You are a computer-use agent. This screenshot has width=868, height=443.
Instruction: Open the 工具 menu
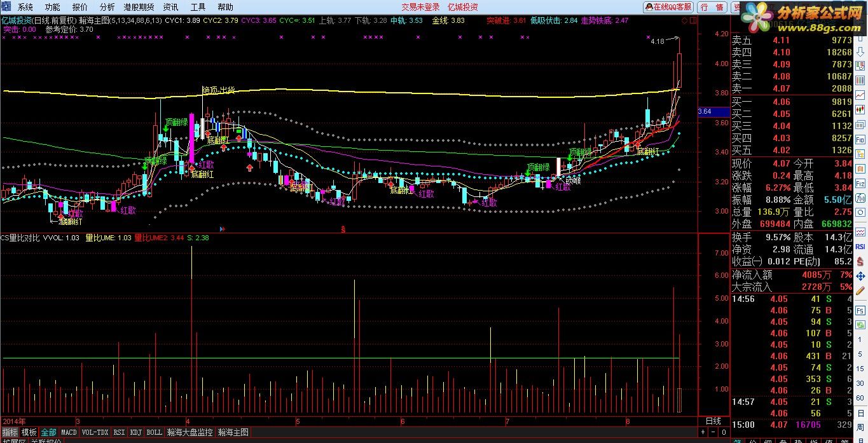point(198,7)
